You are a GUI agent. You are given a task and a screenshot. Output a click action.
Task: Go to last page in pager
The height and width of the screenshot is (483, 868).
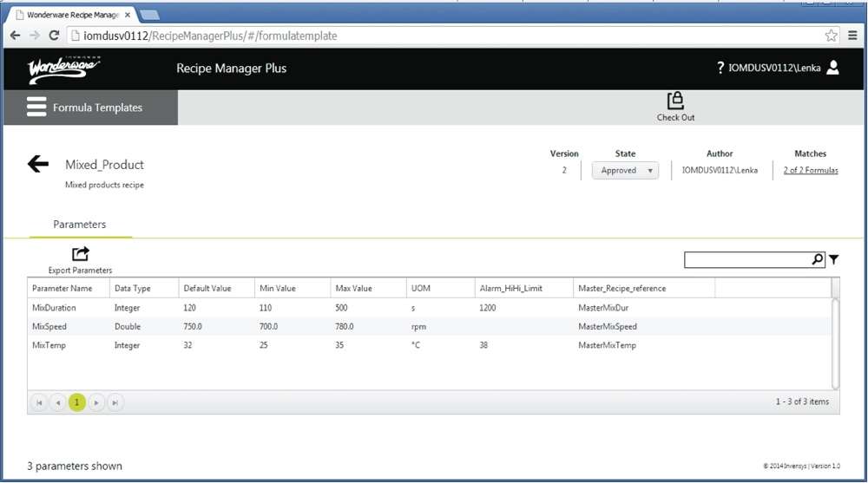click(115, 402)
